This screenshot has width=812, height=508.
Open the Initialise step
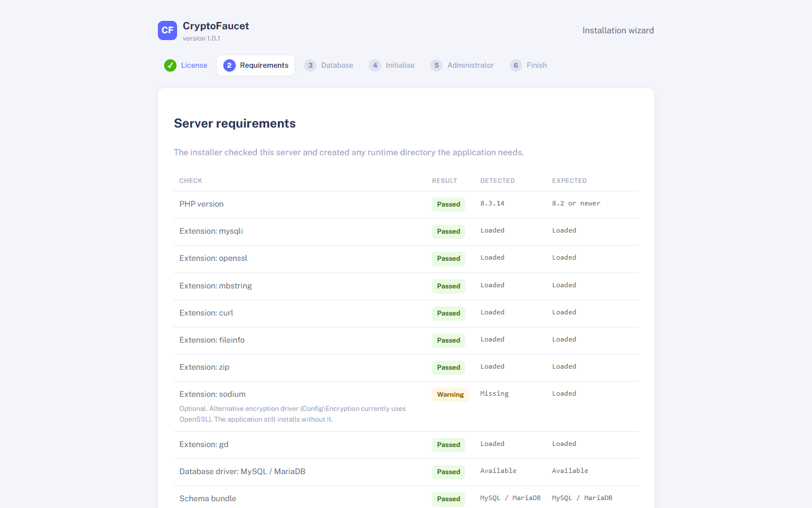[392, 65]
